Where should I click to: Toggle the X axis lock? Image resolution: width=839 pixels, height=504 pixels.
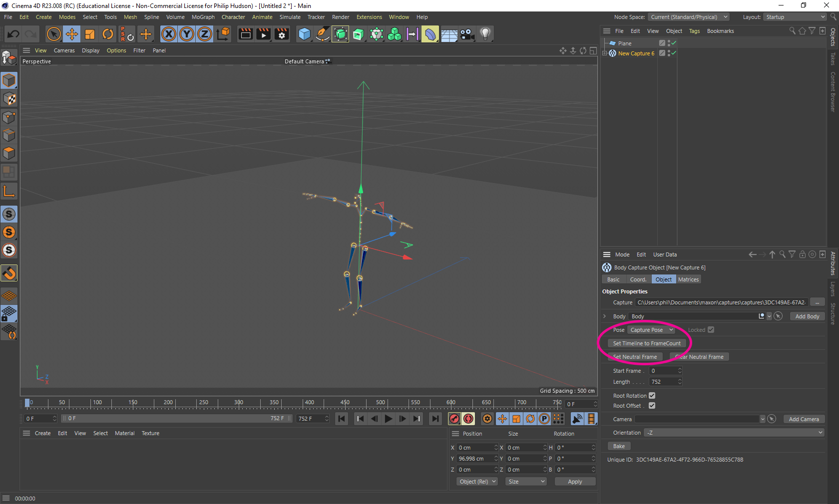tap(169, 34)
